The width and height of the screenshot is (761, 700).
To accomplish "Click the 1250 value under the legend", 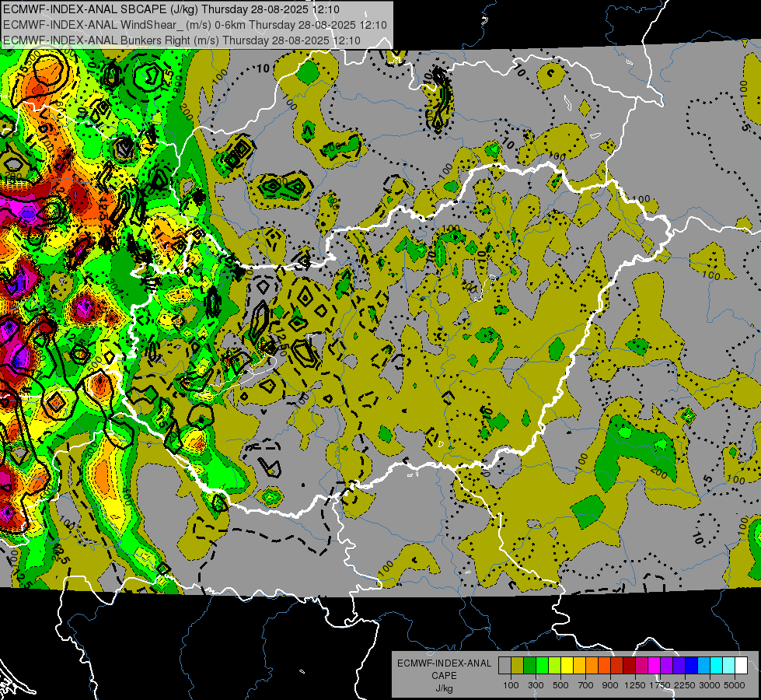I will pos(635,685).
